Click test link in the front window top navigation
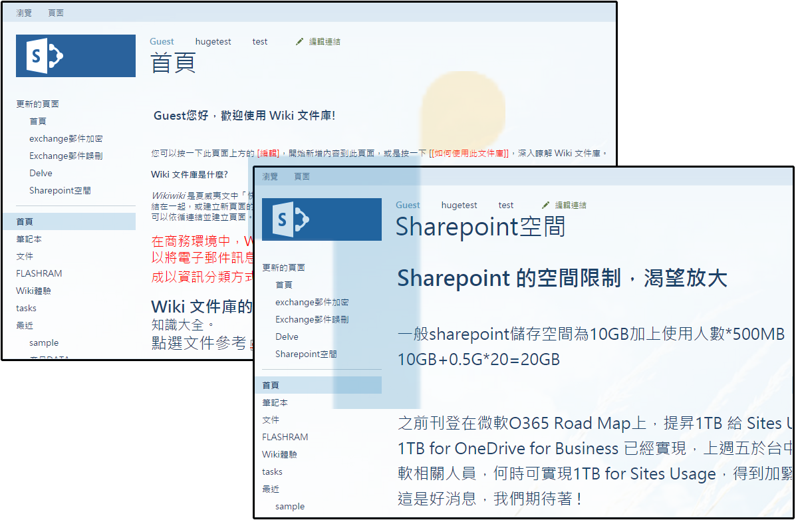Screen dimensions: 798x532 coord(506,205)
